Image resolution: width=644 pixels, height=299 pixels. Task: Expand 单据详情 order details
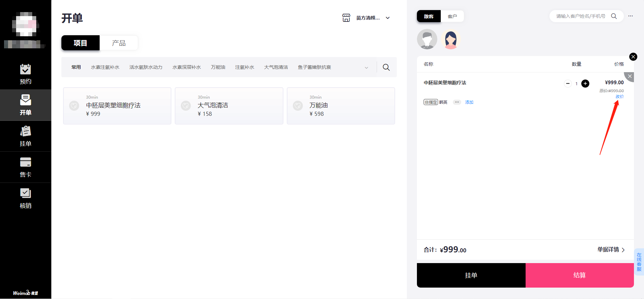pos(611,250)
